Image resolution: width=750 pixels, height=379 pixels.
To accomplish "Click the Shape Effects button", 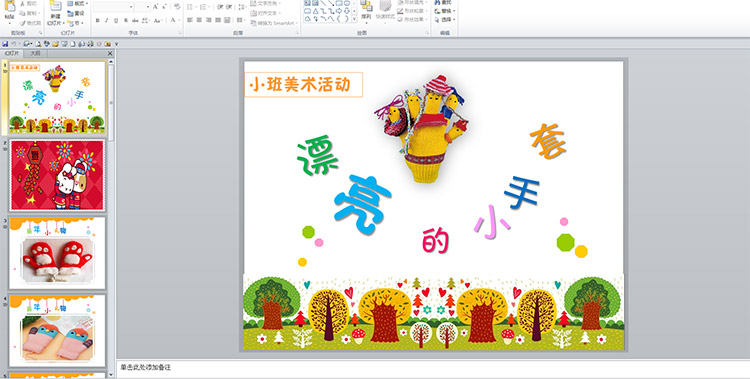I will click(x=411, y=20).
